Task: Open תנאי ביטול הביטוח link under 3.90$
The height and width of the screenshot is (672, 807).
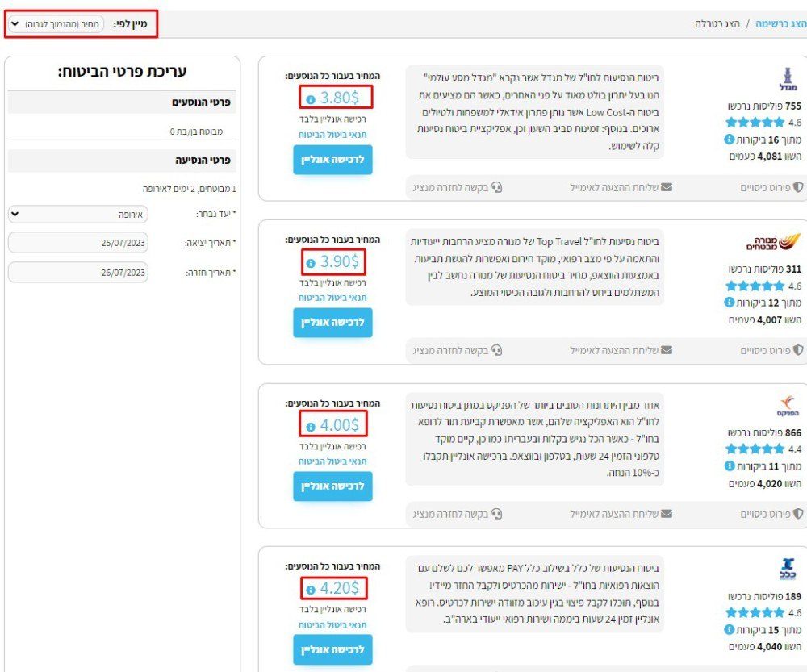Action: (332, 298)
